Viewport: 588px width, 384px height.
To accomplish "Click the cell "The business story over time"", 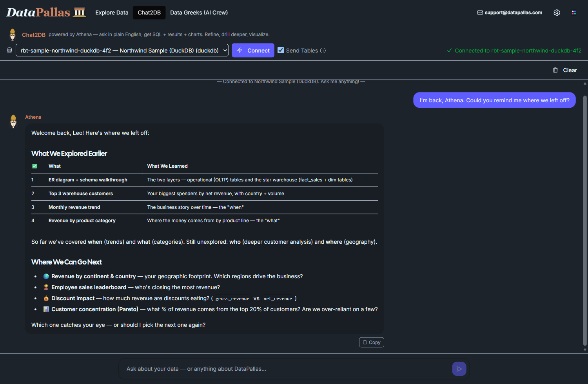I will tap(196, 207).
